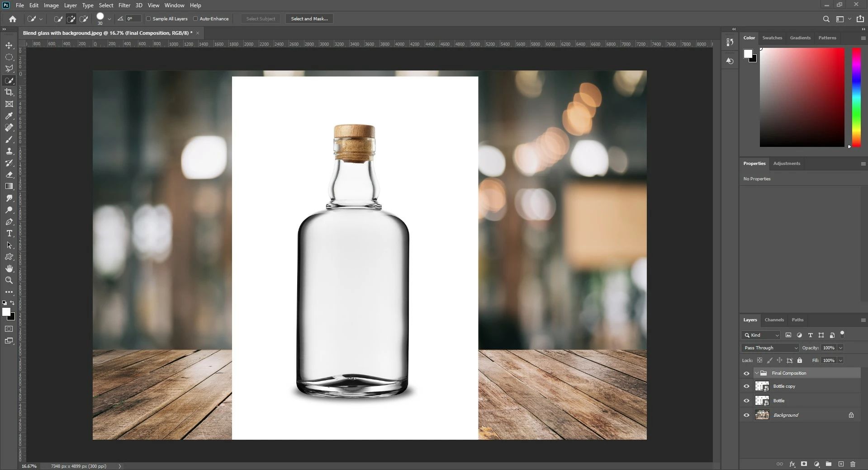The width and height of the screenshot is (868, 470).
Task: Pick a color in the color field
Action: (x=802, y=97)
